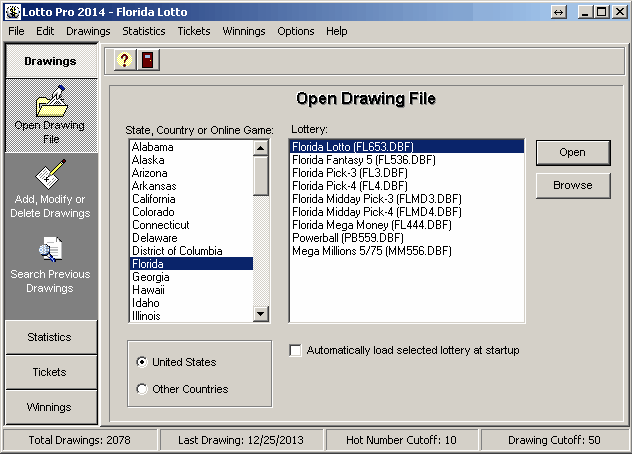The image size is (632, 454).
Task: Select Georgia in the state list
Action: coord(191,277)
